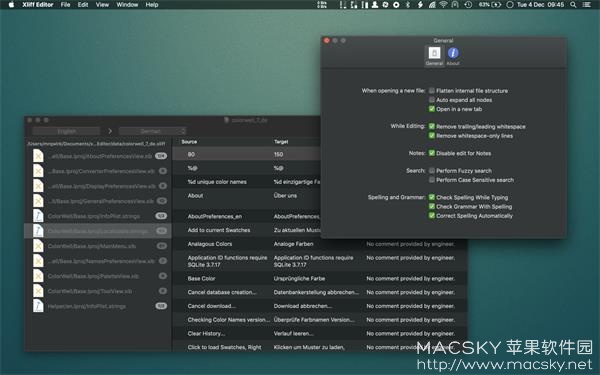Click the Bluetooth menu bar icon

pyautogui.click(x=408, y=5)
